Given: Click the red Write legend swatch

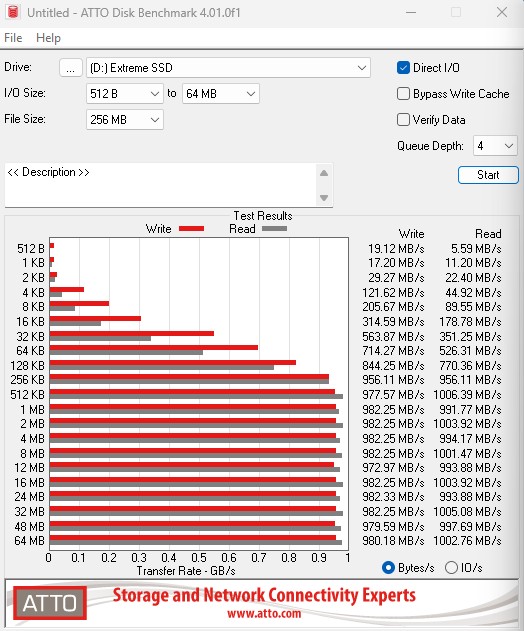Looking at the screenshot, I should (192, 229).
